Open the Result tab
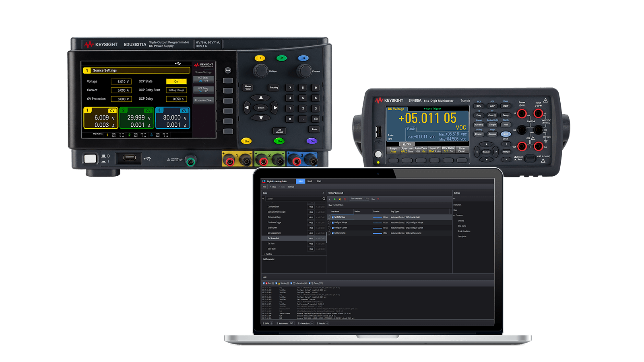 click(310, 181)
